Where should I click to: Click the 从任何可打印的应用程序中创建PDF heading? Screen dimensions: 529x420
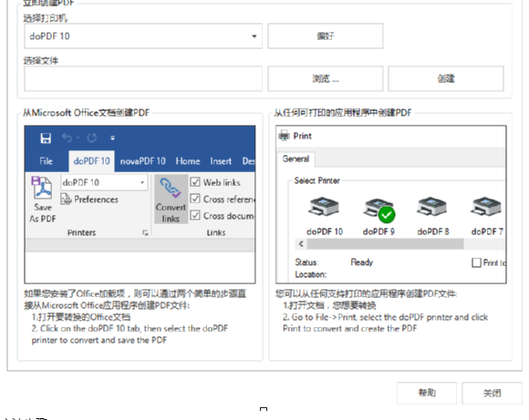click(x=342, y=113)
